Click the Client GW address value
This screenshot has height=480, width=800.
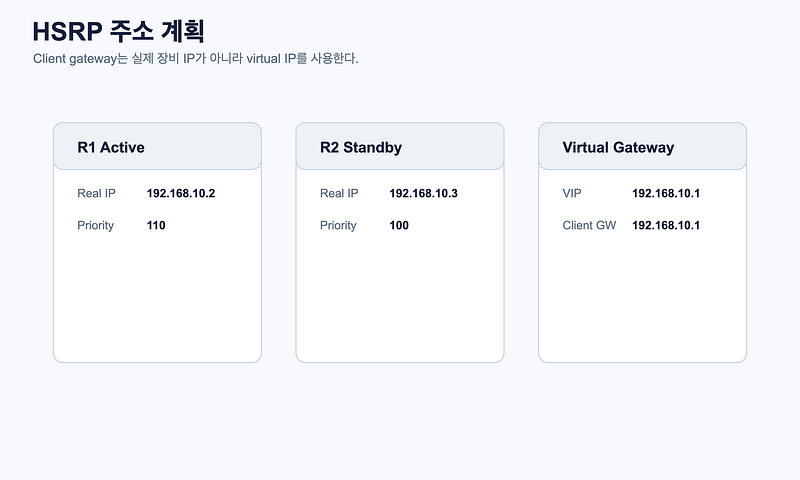pos(666,225)
